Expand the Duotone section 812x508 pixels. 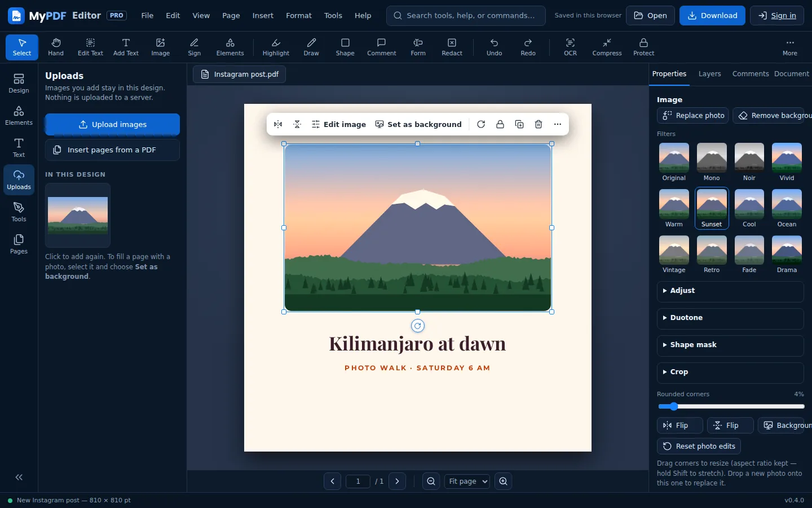(730, 318)
